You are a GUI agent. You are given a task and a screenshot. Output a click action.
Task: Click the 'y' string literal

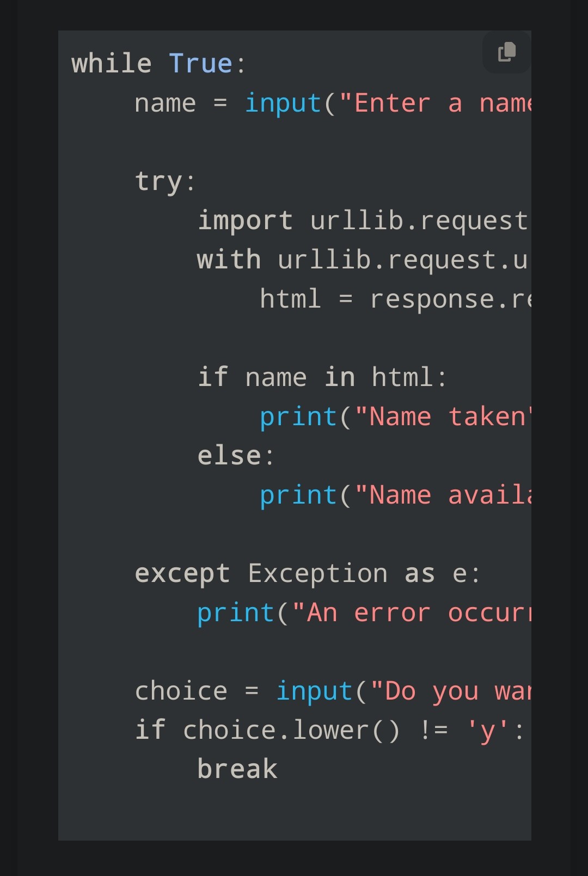(488, 731)
